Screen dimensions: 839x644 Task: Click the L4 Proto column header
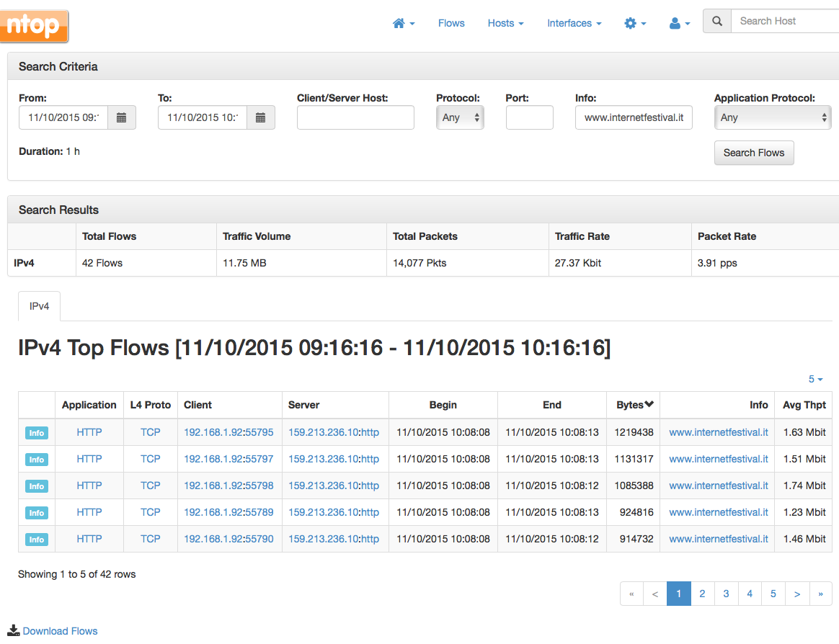[x=151, y=405]
